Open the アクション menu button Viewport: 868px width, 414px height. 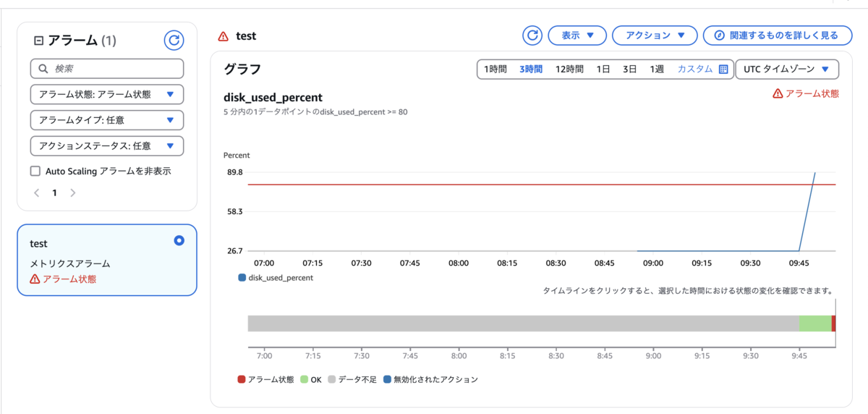tap(655, 35)
